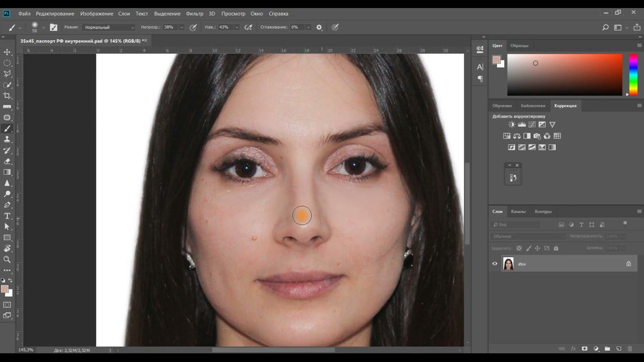Click the foreground color swatch in toolbox
This screenshot has height=362, width=644.
(x=5, y=289)
